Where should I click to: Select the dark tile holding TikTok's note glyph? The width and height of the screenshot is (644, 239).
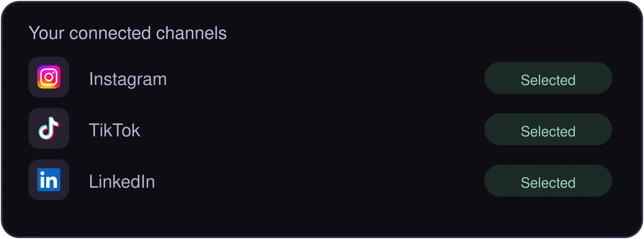[49, 128]
